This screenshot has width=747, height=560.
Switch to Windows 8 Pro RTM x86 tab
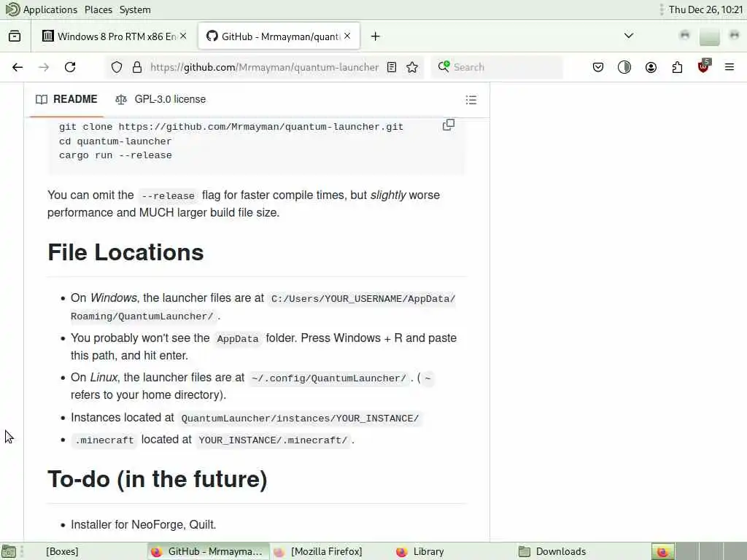[114, 36]
